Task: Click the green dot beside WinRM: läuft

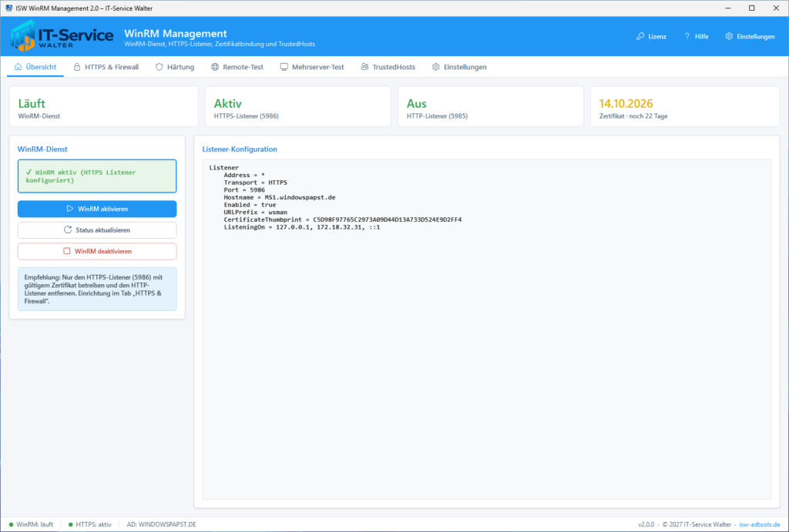Action: (x=11, y=524)
